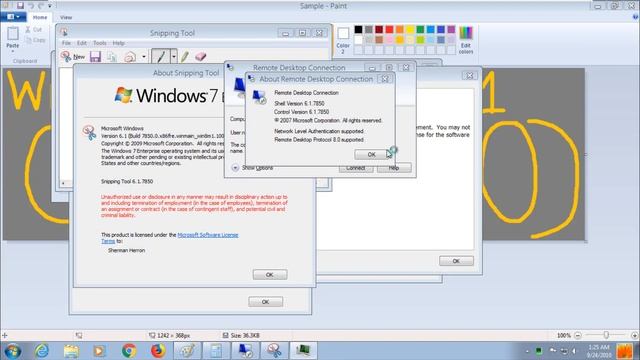Image resolution: width=640 pixels, height=360 pixels.
Task: Click the Paste button in Paint ribbon
Action: point(13,38)
